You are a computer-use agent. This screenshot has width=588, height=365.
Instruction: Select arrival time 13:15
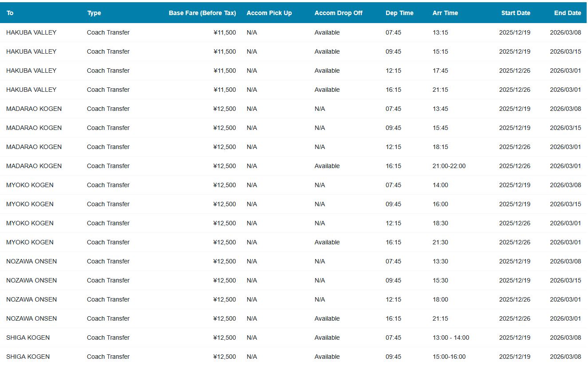click(x=440, y=32)
